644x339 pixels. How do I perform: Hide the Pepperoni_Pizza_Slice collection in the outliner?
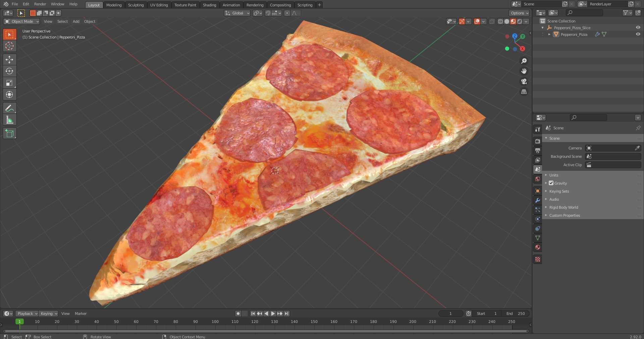pyautogui.click(x=638, y=27)
